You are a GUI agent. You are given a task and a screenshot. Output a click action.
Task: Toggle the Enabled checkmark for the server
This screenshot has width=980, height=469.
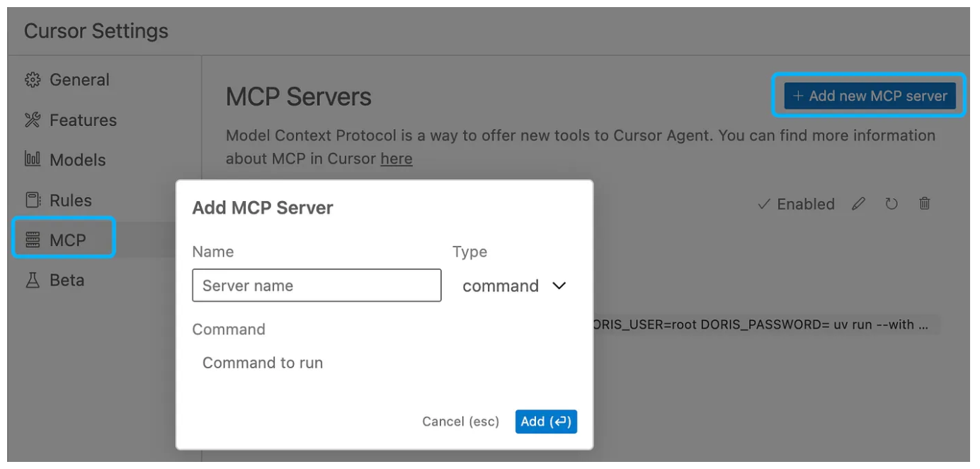click(x=765, y=204)
